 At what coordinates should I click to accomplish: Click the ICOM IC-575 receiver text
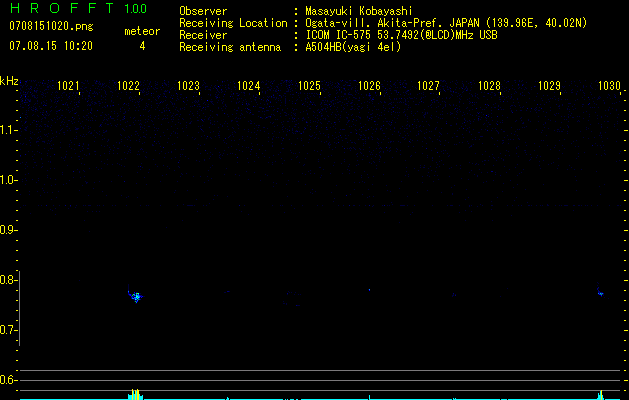pos(401,35)
